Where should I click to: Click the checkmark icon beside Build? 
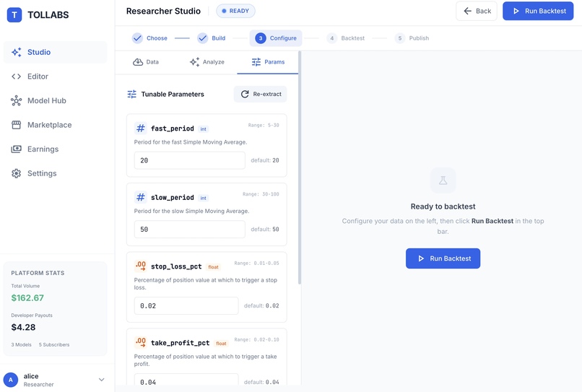point(203,38)
